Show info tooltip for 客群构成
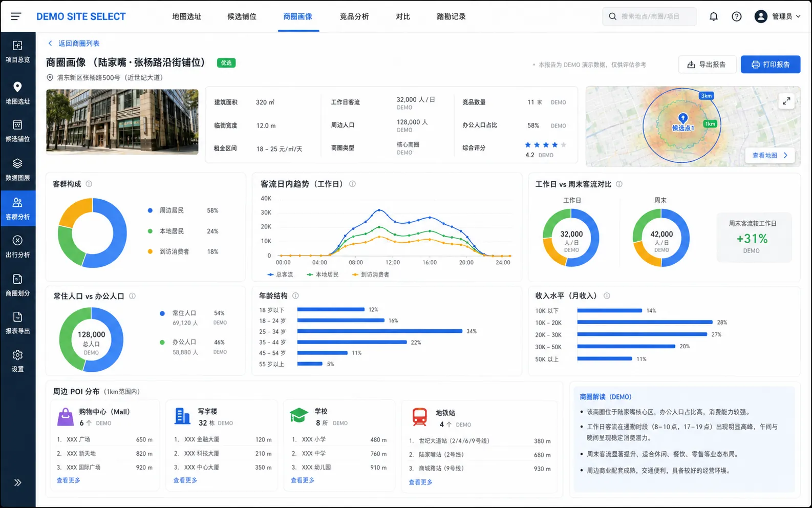This screenshot has width=812, height=508. pyautogui.click(x=89, y=184)
